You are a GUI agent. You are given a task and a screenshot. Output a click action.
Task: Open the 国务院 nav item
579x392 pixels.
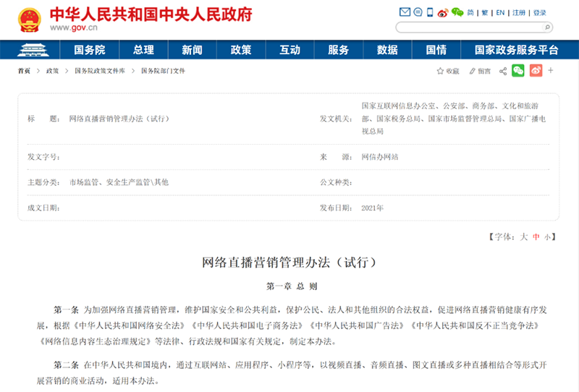[89, 50]
